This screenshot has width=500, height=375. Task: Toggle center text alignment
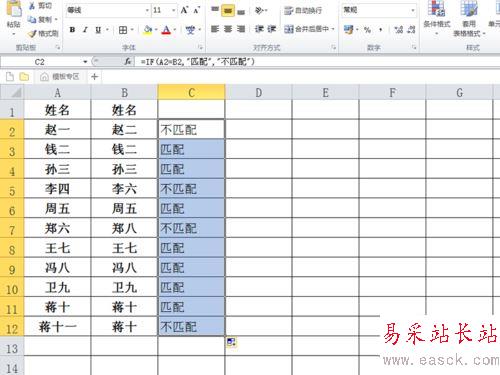pyautogui.click(x=228, y=29)
